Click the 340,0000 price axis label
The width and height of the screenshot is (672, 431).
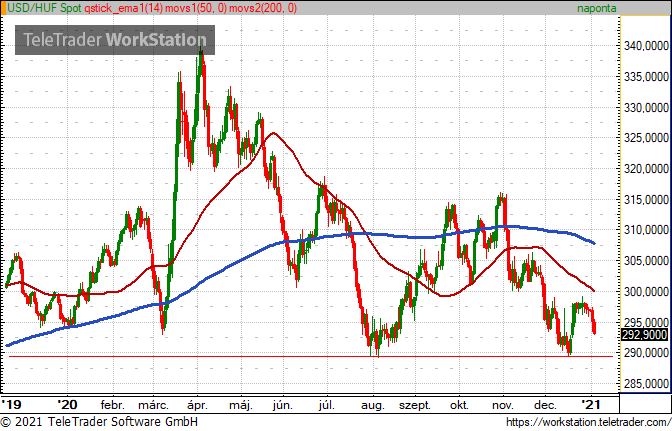(646, 45)
